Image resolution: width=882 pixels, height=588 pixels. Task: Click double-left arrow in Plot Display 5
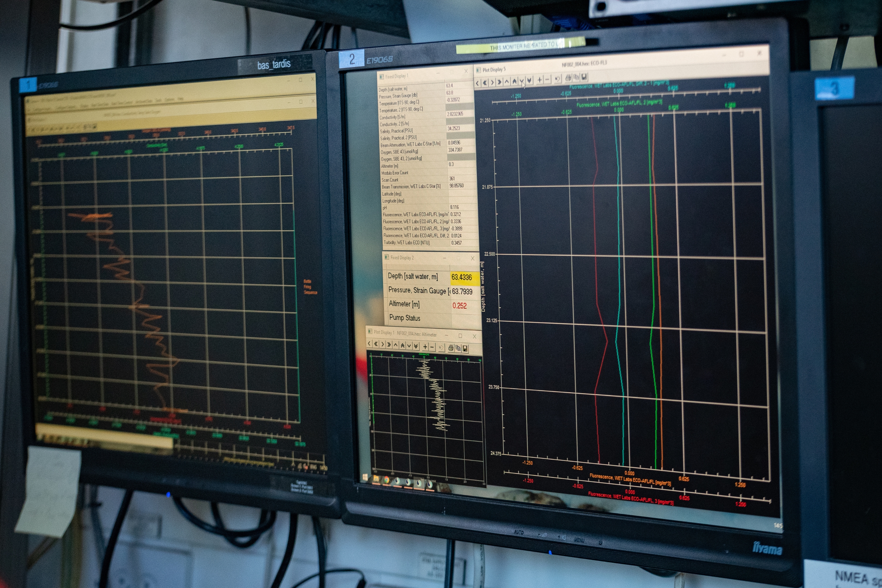[x=485, y=83]
